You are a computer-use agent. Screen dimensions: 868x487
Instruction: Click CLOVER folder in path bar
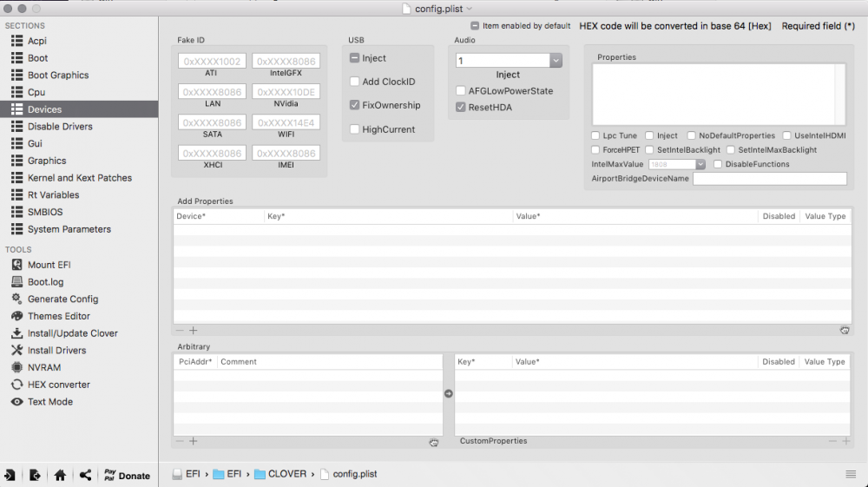coord(280,474)
